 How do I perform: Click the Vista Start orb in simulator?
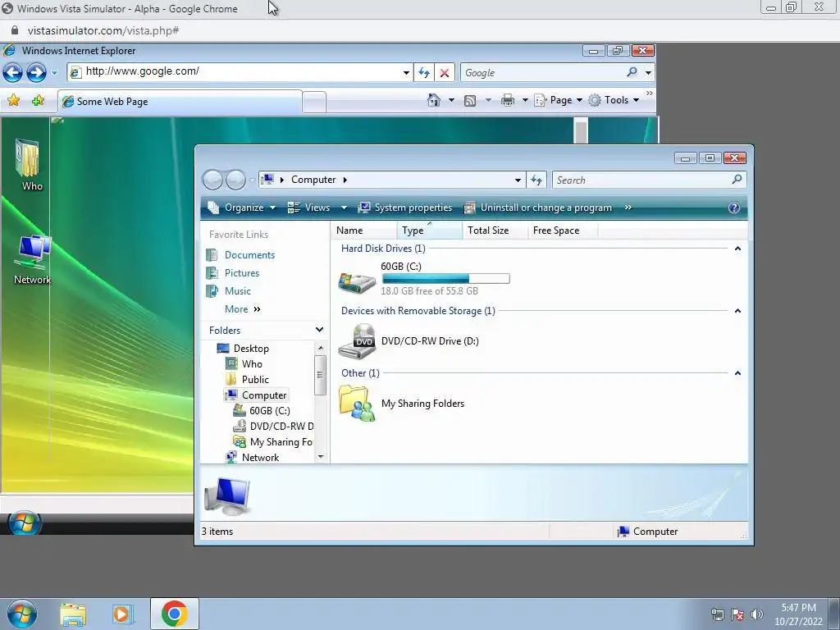tap(24, 523)
